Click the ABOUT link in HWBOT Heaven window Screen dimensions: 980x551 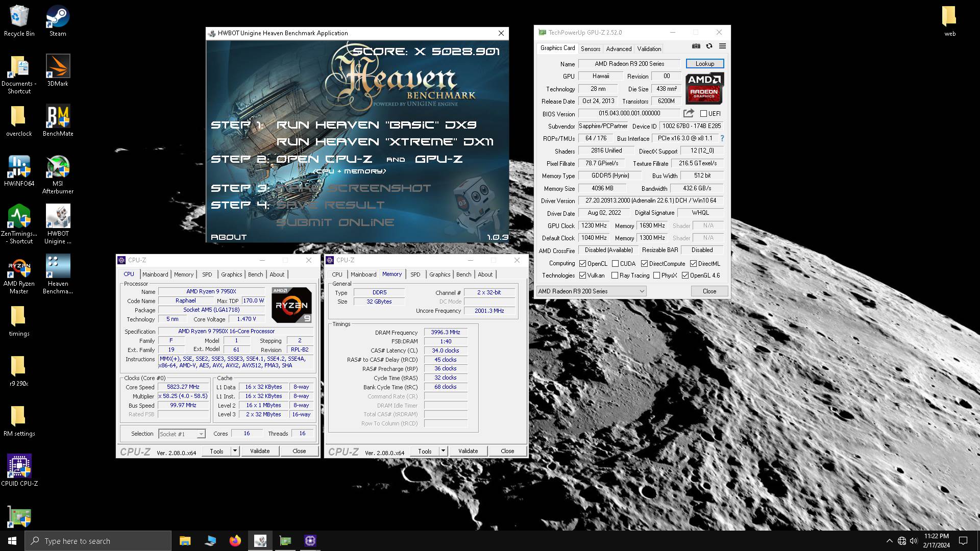[x=229, y=237]
